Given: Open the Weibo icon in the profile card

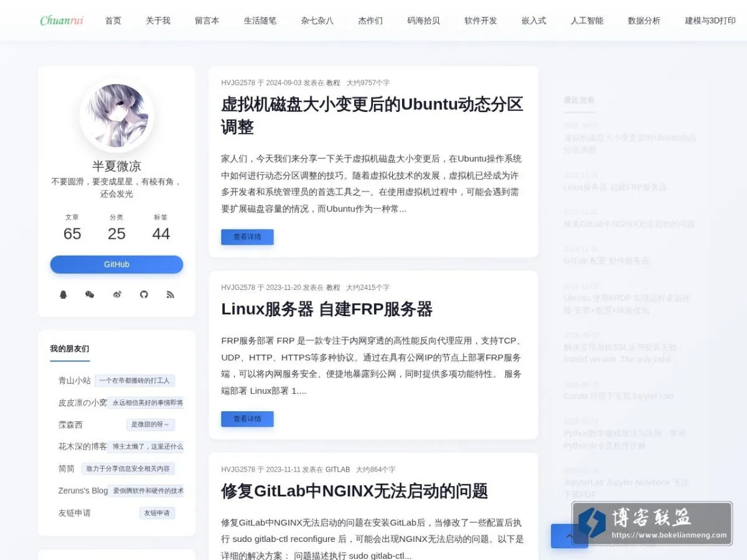Looking at the screenshot, I should (x=117, y=294).
